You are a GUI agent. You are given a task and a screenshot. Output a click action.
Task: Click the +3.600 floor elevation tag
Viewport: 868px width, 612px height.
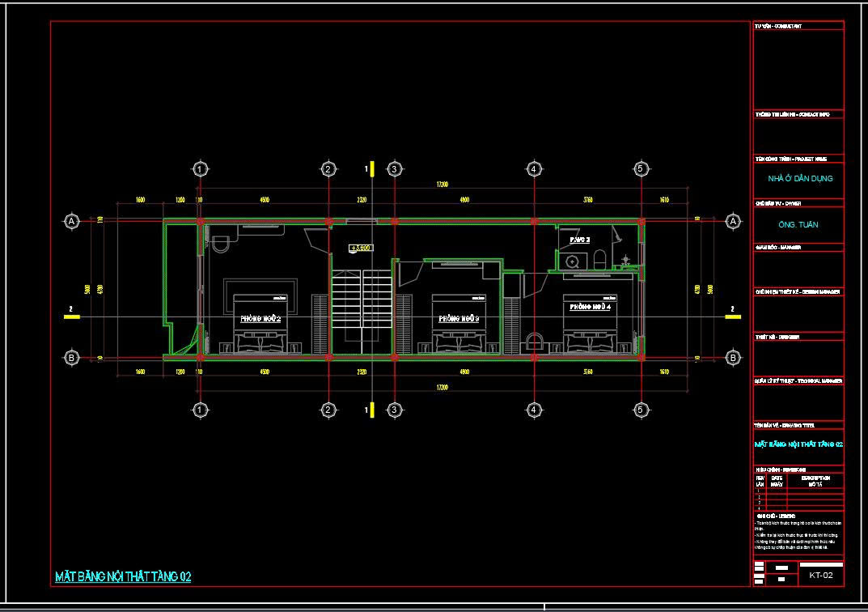[x=360, y=249]
